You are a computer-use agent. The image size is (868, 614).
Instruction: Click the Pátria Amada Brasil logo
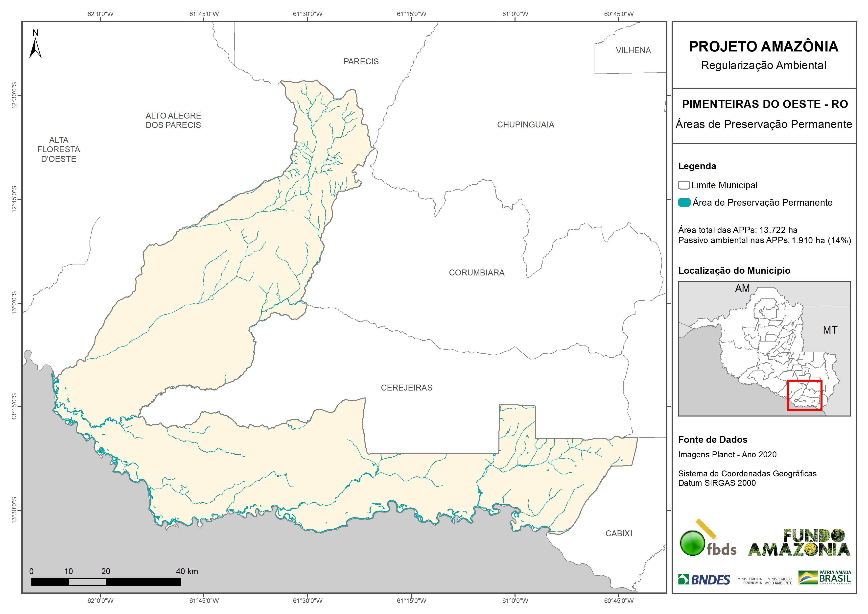(825, 578)
